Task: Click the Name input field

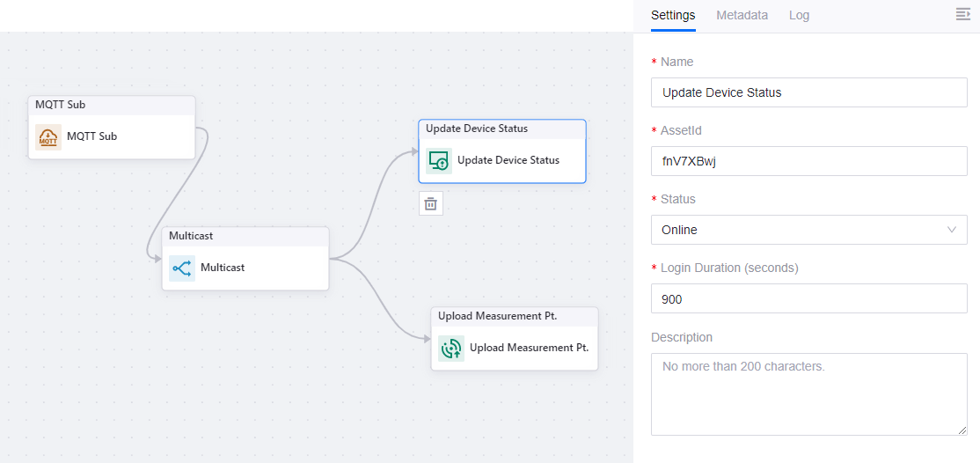Action: [808, 92]
